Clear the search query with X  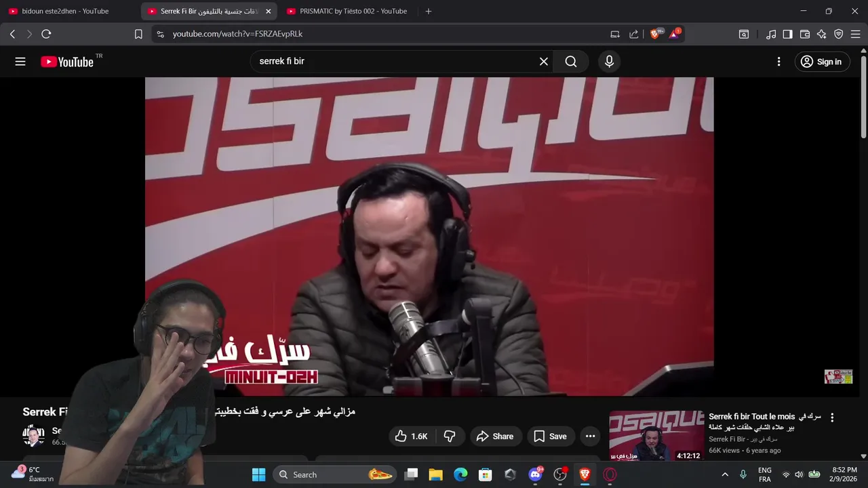[x=544, y=62]
